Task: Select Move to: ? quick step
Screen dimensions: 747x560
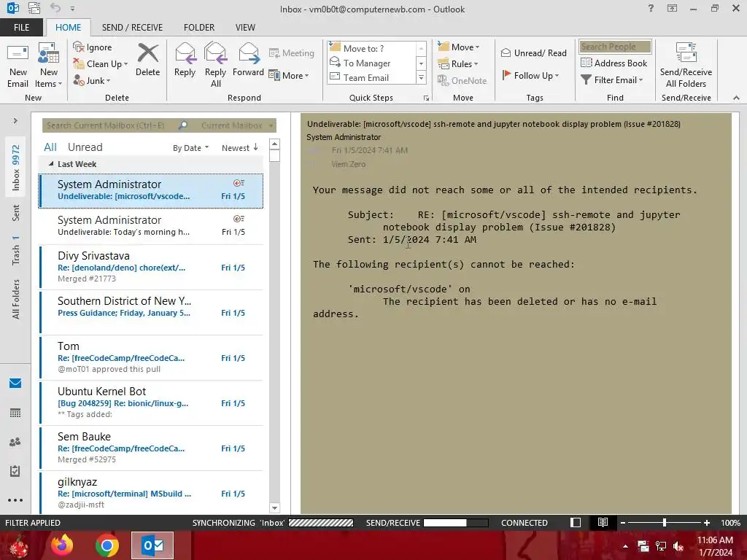Action: pos(371,49)
